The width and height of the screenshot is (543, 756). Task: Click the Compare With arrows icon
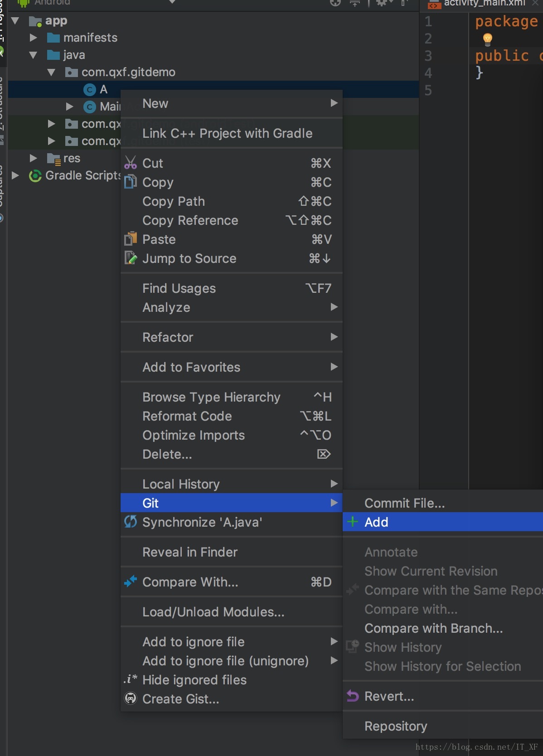click(131, 582)
